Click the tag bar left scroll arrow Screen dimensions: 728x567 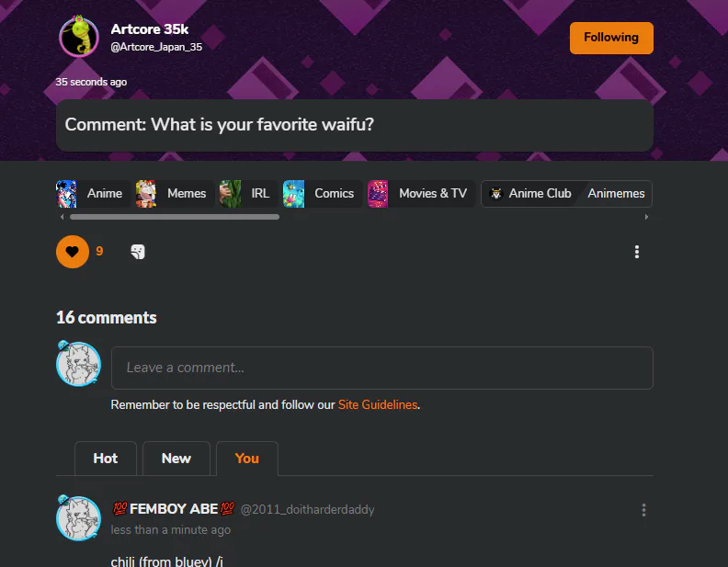pos(63,217)
